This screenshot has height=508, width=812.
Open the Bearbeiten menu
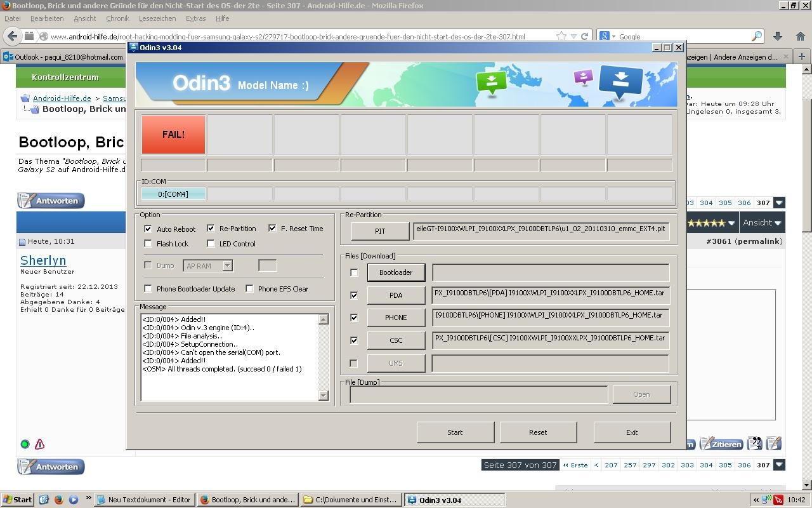click(x=47, y=19)
